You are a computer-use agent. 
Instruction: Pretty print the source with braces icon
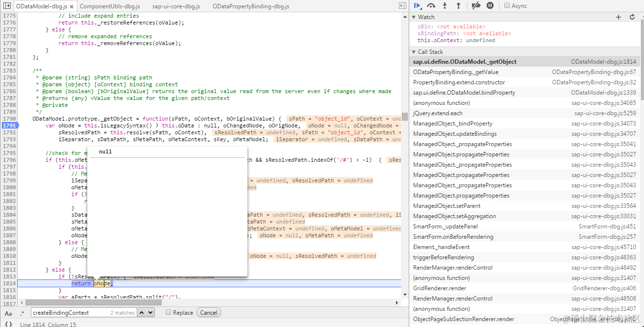(x=8, y=324)
